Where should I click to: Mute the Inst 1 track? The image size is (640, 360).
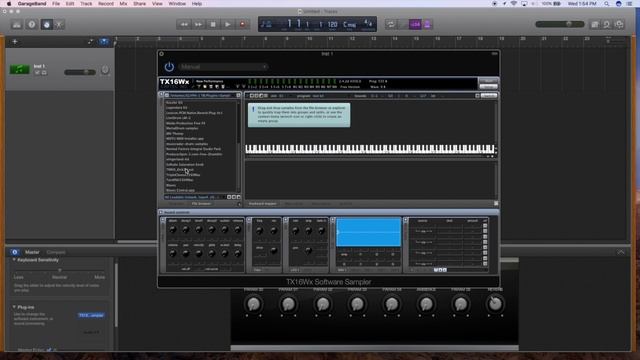pyautogui.click(x=37, y=73)
